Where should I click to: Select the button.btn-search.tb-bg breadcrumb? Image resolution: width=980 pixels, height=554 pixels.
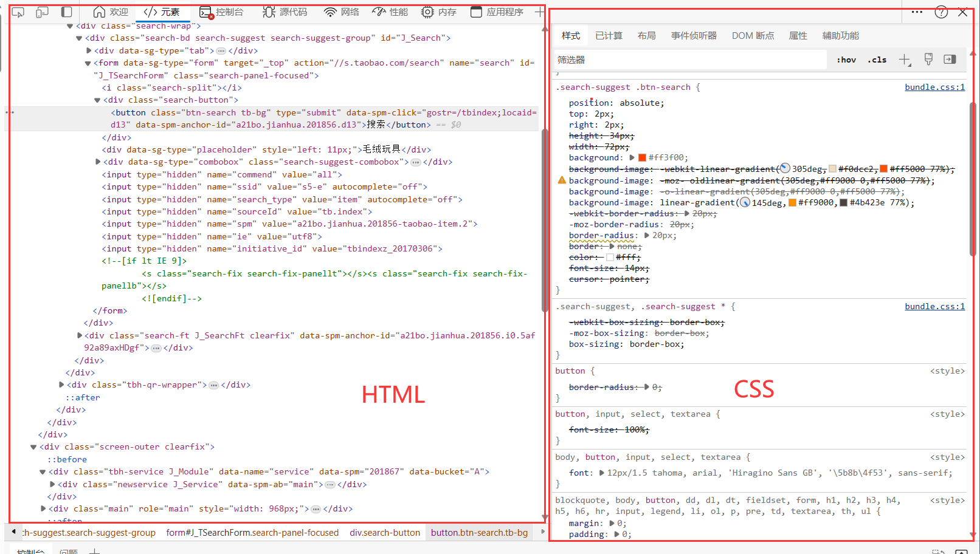(x=480, y=533)
